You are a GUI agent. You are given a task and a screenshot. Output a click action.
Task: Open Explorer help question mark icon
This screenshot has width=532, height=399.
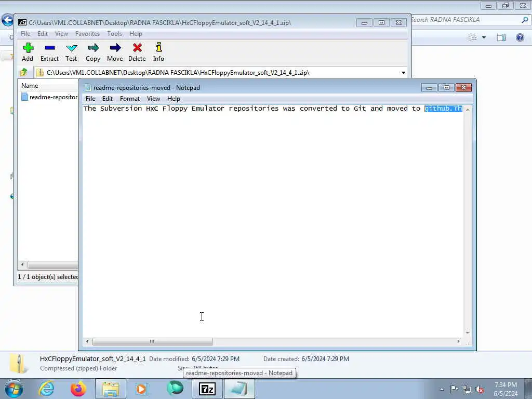point(520,37)
